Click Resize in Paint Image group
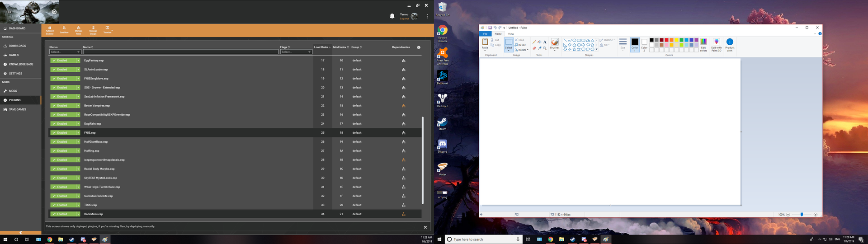 [520, 45]
